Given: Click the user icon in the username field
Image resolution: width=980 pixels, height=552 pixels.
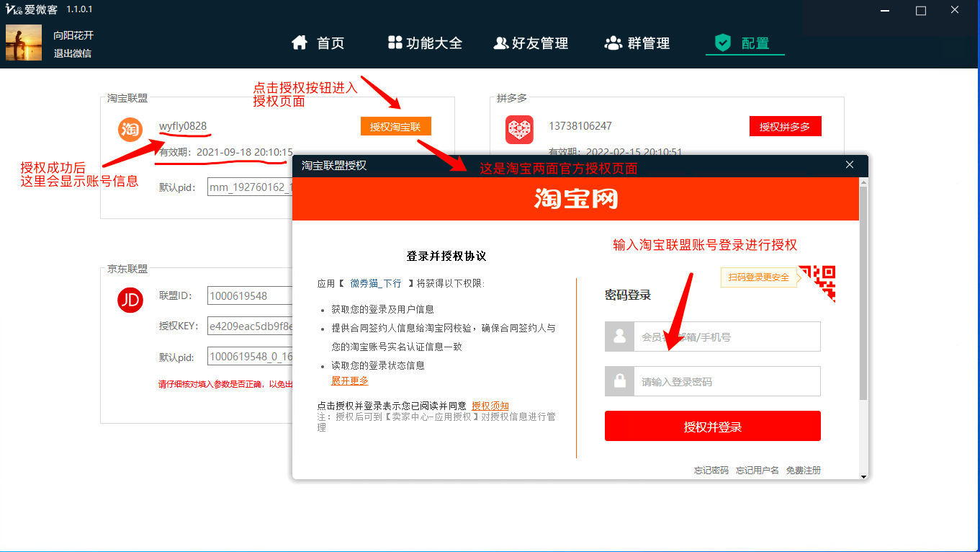Looking at the screenshot, I should pyautogui.click(x=619, y=337).
